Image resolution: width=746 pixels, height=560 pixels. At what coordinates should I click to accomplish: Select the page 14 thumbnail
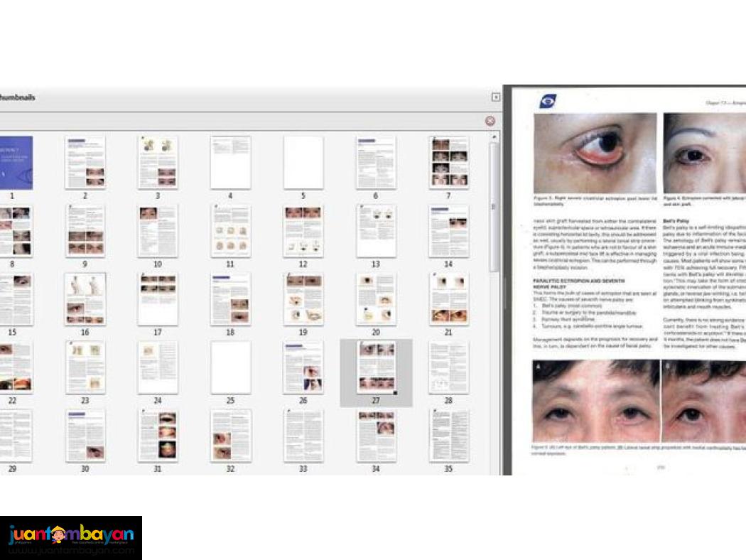click(448, 231)
